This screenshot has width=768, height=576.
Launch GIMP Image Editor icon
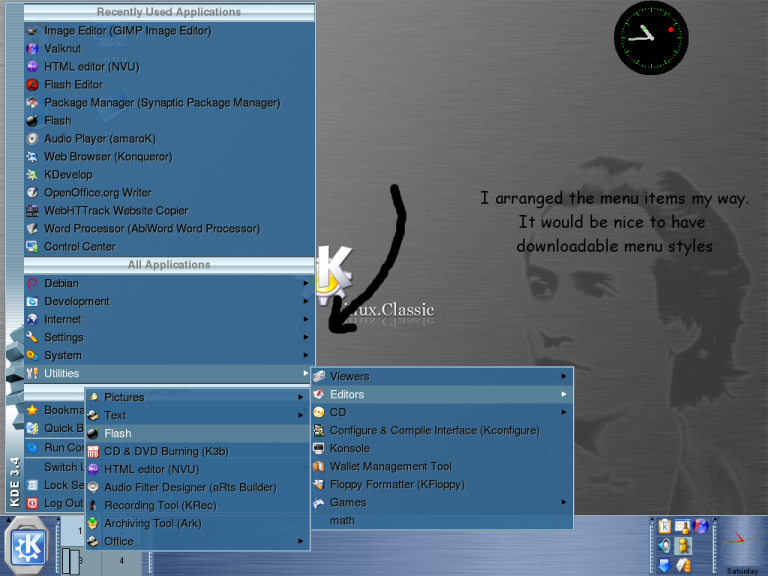click(32, 31)
